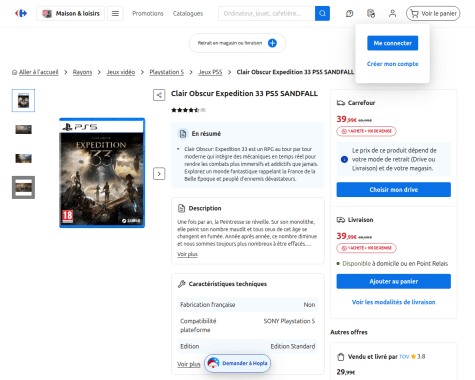Click the Carrefour drive car icon
This screenshot has width=475, height=380.
[341, 103]
